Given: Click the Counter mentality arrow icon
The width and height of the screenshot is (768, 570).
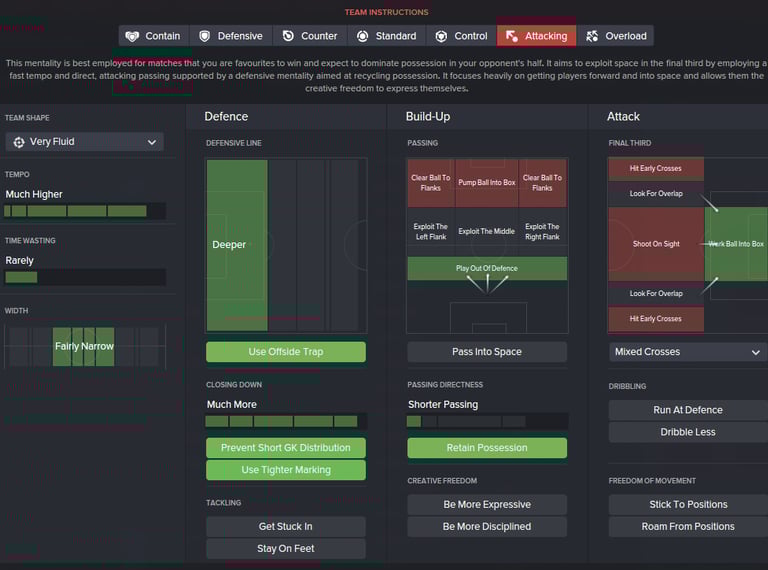Looking at the screenshot, I should click(288, 36).
